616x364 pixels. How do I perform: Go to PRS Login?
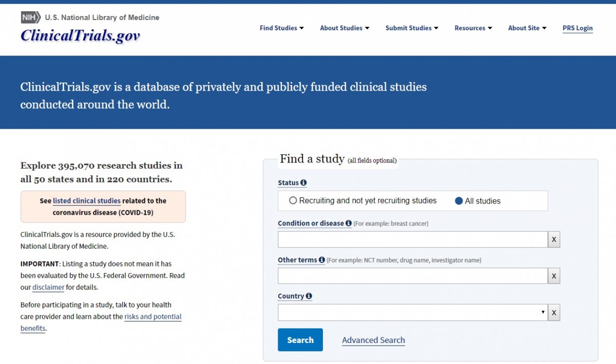tap(577, 28)
